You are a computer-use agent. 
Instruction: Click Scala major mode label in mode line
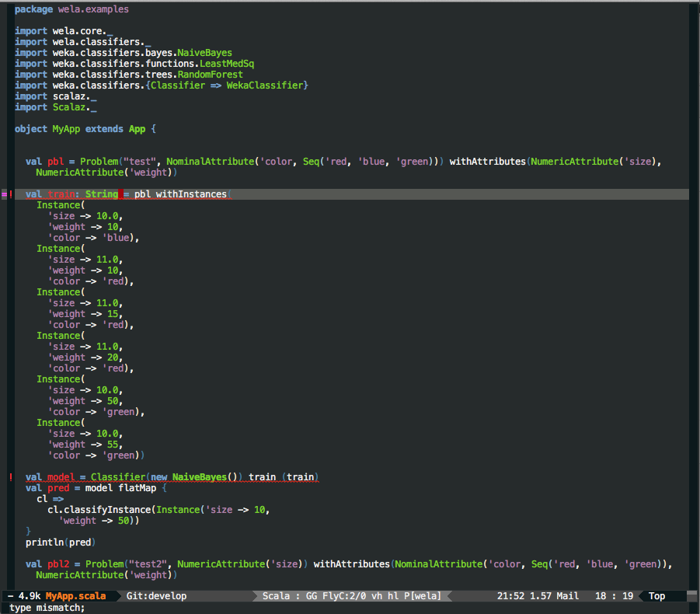(276, 596)
